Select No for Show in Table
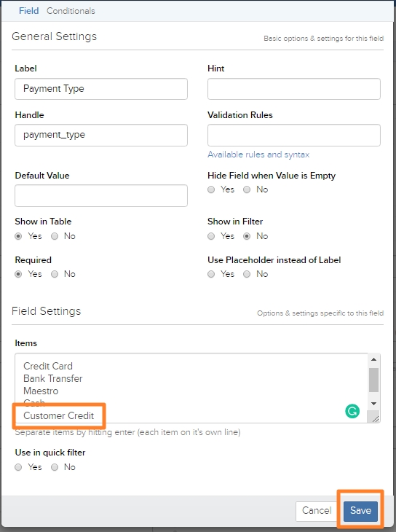 click(55, 236)
